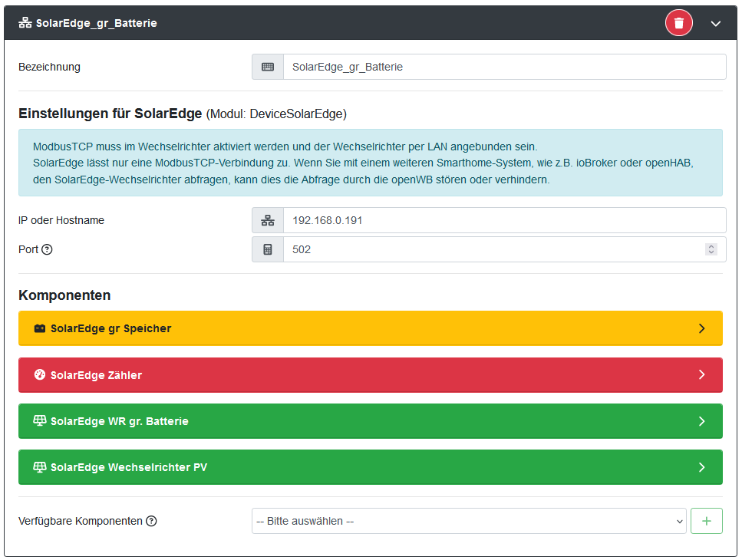The image size is (742, 560).
Task: Expand SolarEdge gr Speicher component
Action: coord(370,328)
